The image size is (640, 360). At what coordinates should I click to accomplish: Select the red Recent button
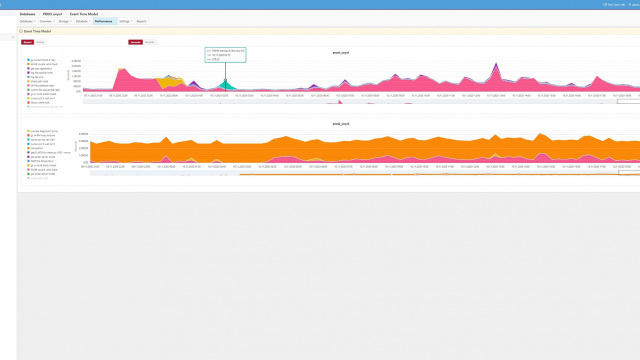click(x=27, y=42)
